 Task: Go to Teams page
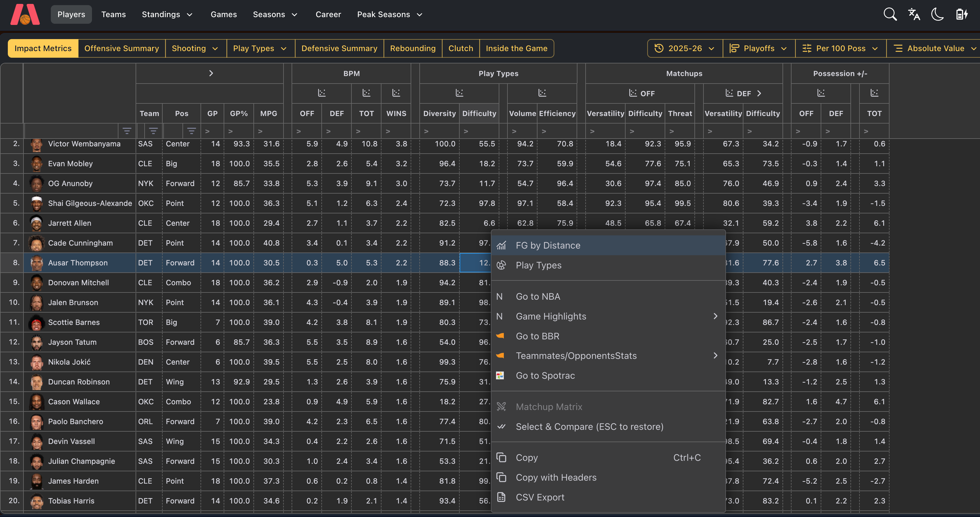pos(113,14)
